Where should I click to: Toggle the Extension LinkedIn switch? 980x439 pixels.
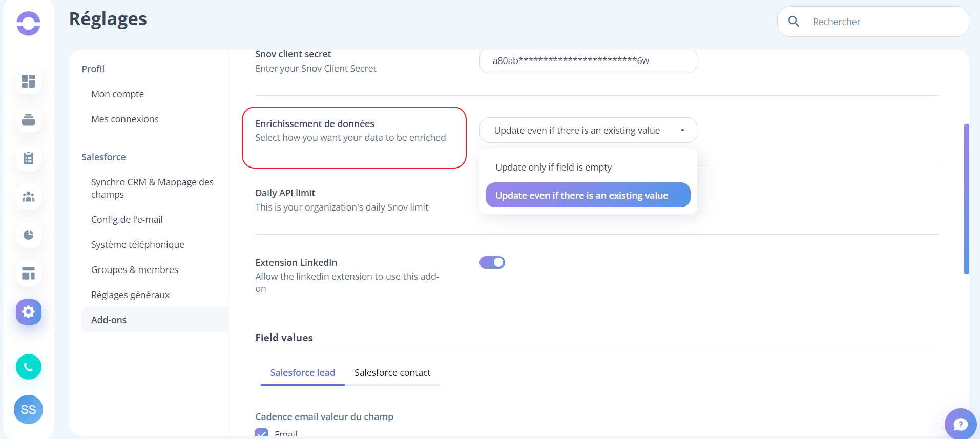(492, 262)
